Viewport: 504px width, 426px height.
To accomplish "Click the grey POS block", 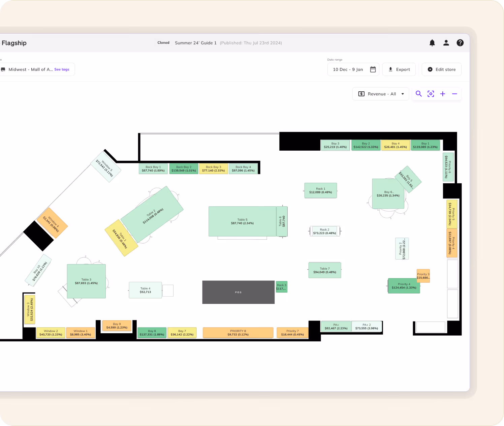I will [239, 292].
